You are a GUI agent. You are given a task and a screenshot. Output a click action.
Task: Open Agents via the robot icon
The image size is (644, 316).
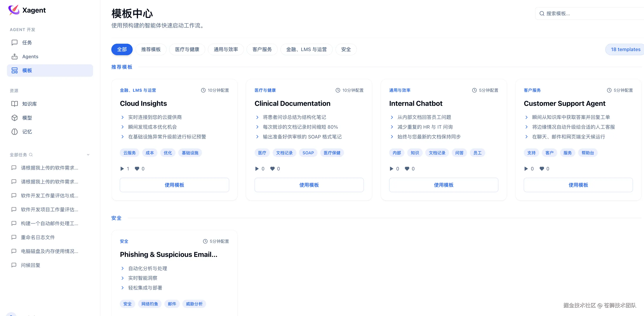click(x=15, y=57)
